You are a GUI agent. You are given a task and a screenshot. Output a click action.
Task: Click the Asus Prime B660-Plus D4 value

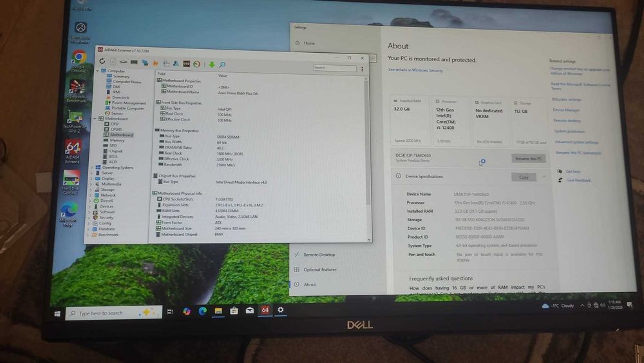pyautogui.click(x=238, y=93)
